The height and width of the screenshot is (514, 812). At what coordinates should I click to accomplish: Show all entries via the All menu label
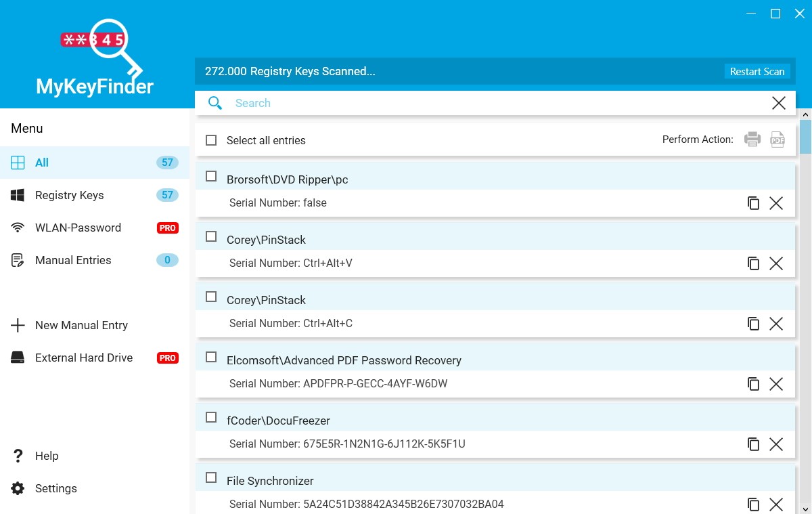(42, 163)
